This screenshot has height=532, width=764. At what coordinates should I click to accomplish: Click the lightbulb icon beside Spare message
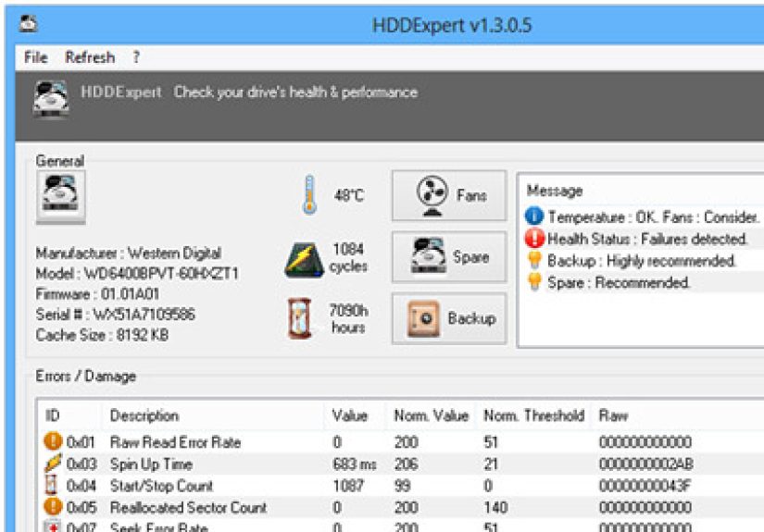(x=534, y=281)
